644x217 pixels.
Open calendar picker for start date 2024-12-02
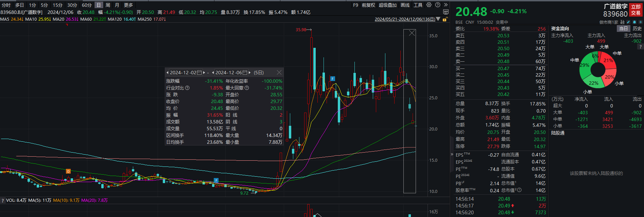199,73
